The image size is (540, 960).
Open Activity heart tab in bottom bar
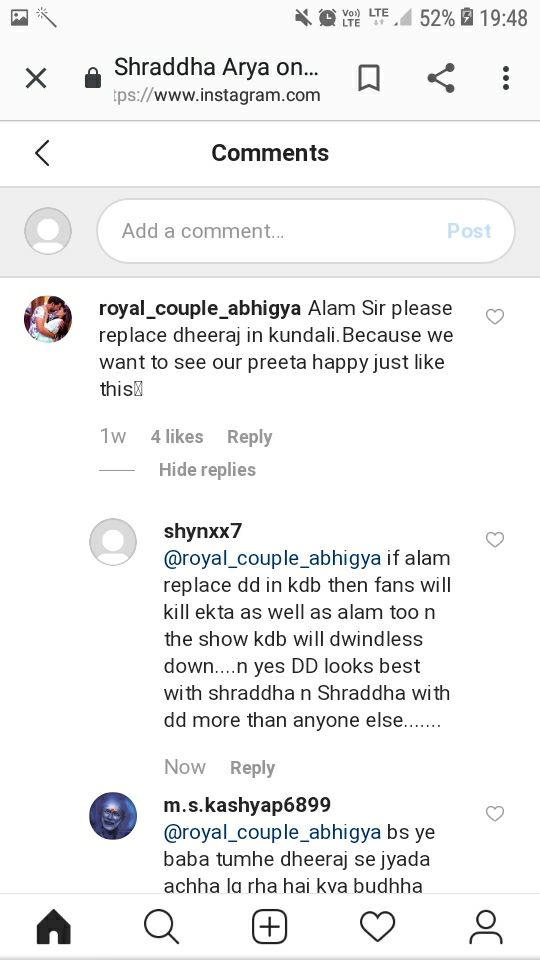point(377,927)
